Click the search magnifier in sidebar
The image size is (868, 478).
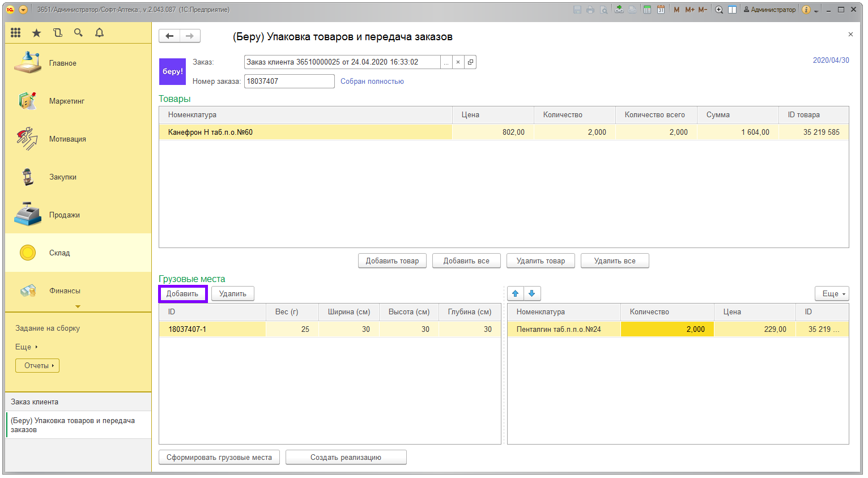tap(79, 33)
